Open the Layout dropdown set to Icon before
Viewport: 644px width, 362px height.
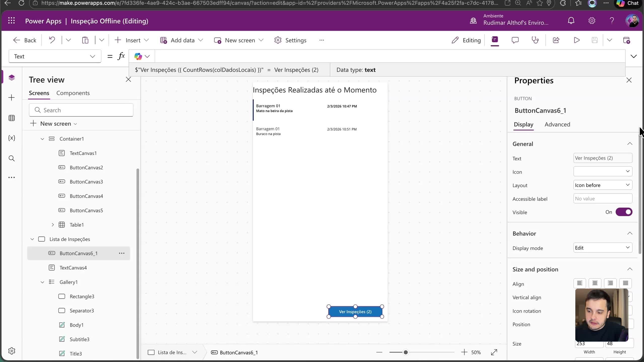(602, 185)
